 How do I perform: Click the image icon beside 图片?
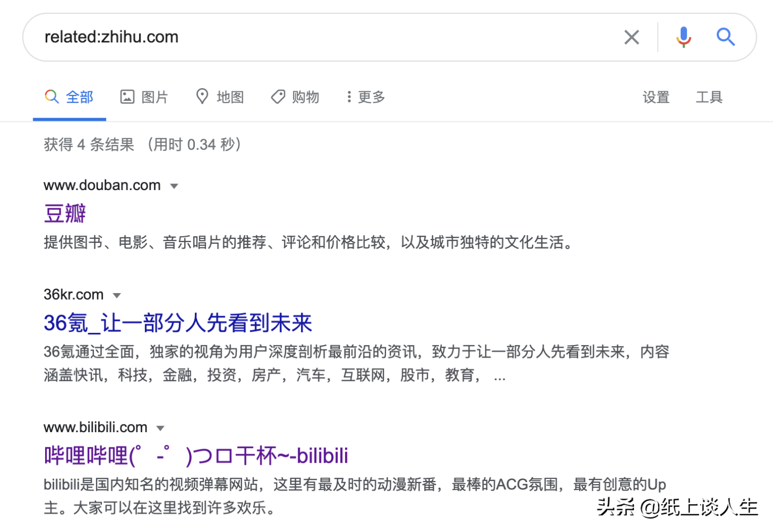127,97
